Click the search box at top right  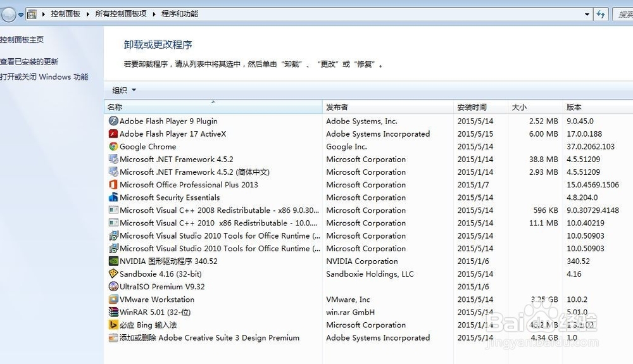point(623,14)
